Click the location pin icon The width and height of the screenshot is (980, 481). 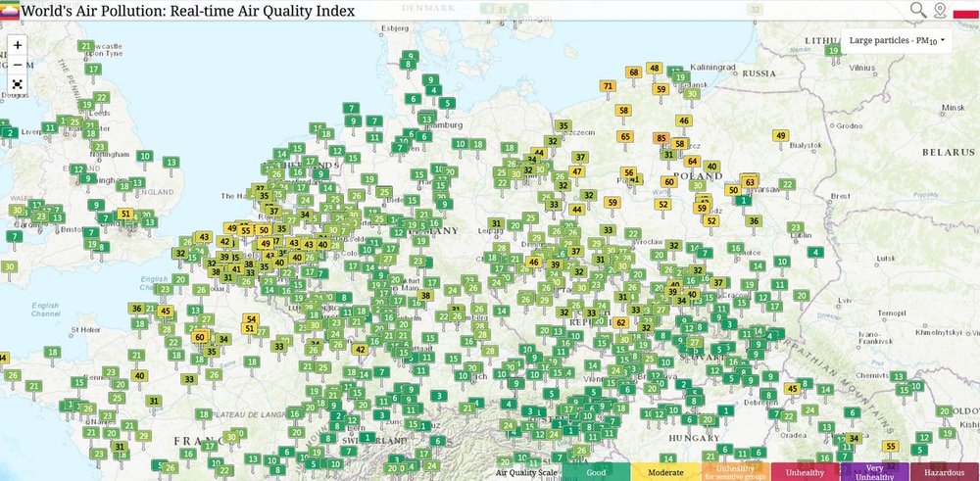coord(941,10)
